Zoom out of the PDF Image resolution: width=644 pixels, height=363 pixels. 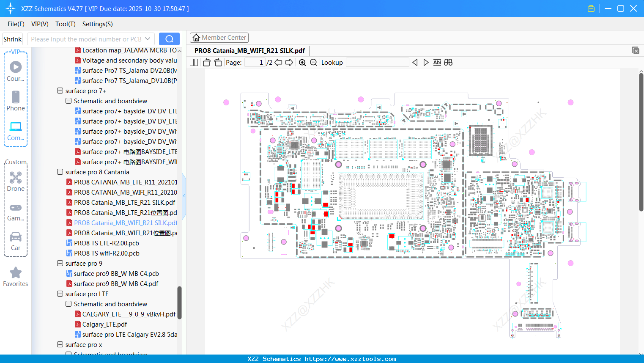click(313, 63)
